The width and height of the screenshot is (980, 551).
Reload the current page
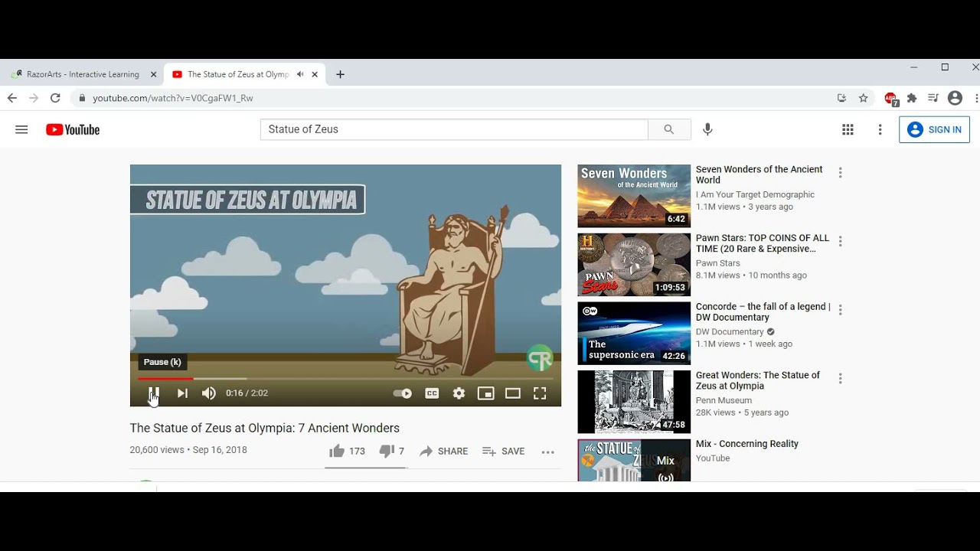pyautogui.click(x=55, y=98)
